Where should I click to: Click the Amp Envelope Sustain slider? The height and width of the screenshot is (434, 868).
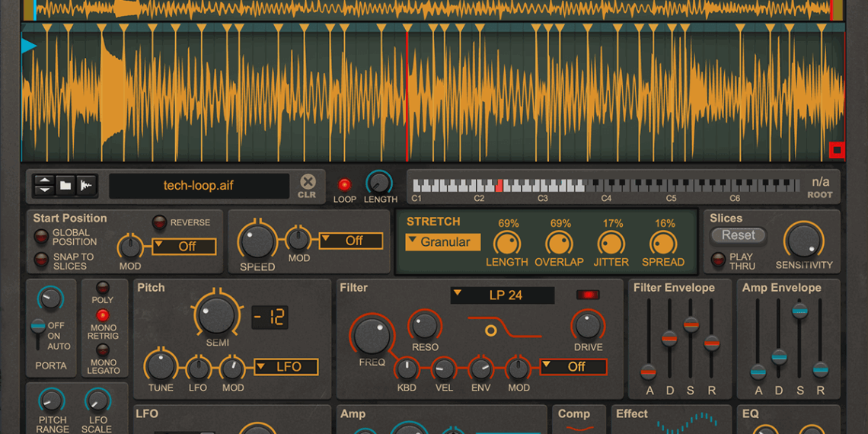coord(799,310)
